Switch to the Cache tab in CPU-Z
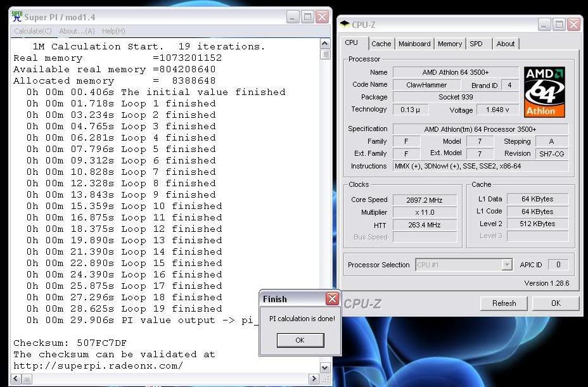This screenshot has width=588, height=387. coord(381,44)
